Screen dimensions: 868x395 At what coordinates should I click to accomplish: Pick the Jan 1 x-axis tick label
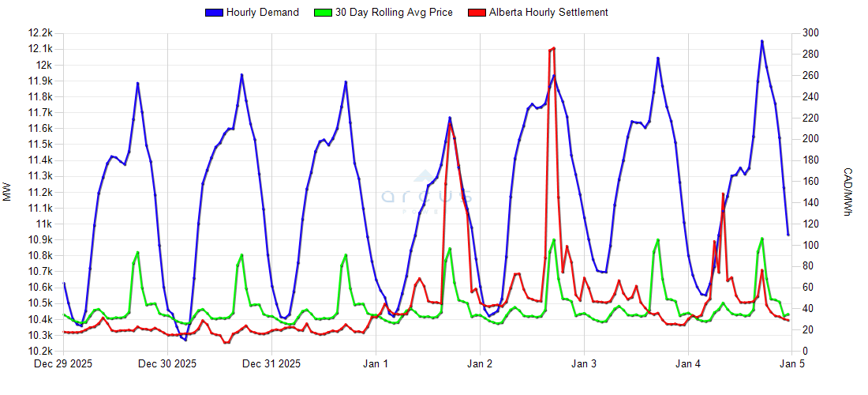pyautogui.click(x=376, y=364)
